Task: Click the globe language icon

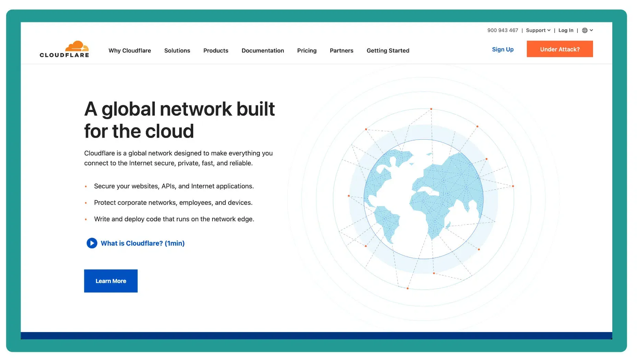Action: point(584,31)
